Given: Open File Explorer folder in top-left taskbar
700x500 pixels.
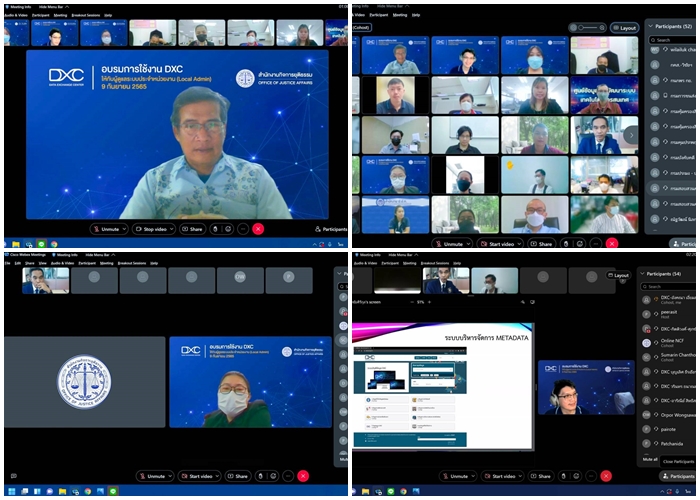Looking at the screenshot, I should click(x=16, y=244).
